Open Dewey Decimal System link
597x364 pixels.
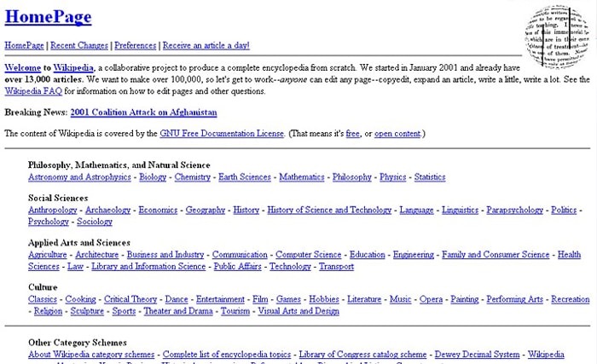click(477, 355)
